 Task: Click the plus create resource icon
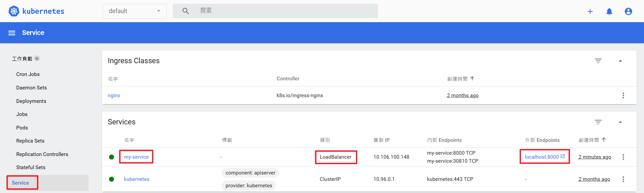coord(590,11)
